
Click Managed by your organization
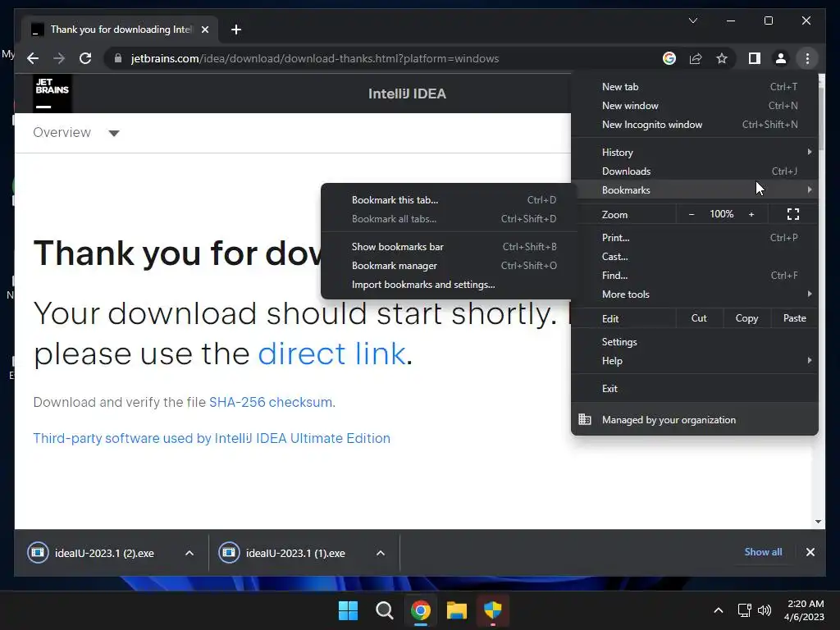click(x=694, y=419)
